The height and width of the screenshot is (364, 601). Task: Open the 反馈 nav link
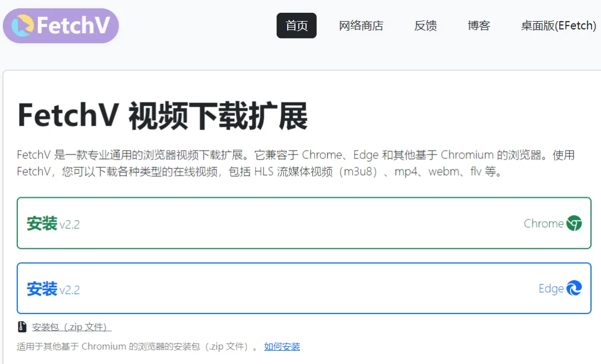click(x=426, y=26)
